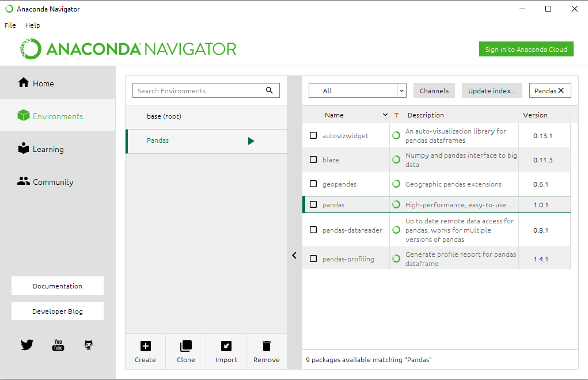Click the 9 packages available status text
The width and height of the screenshot is (588, 380).
[369, 360]
